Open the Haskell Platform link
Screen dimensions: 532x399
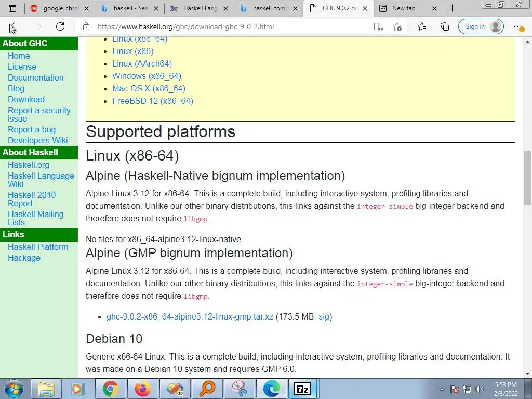click(38, 247)
